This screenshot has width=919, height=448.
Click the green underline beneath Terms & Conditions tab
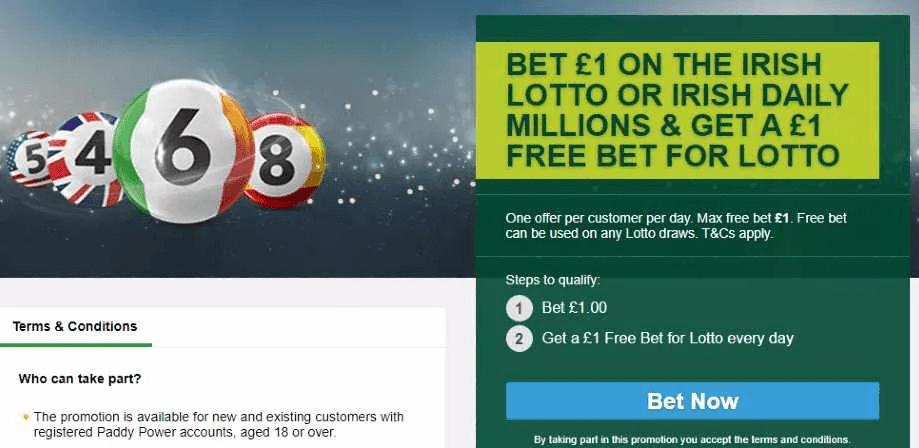(x=76, y=345)
